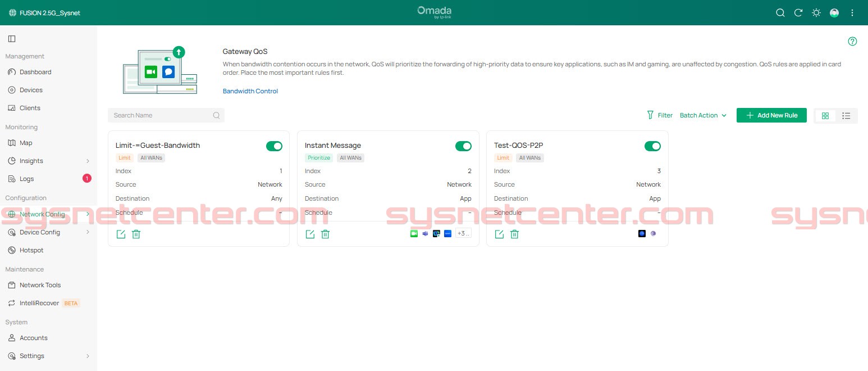Click the Prioritize tag on Instant Message
The height and width of the screenshot is (371, 868).
pyautogui.click(x=319, y=158)
